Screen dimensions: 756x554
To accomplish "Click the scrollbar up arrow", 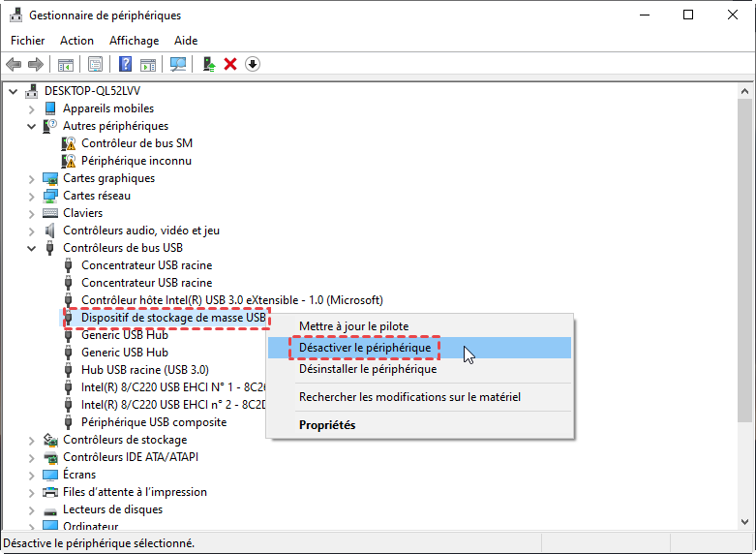I will click(x=744, y=91).
